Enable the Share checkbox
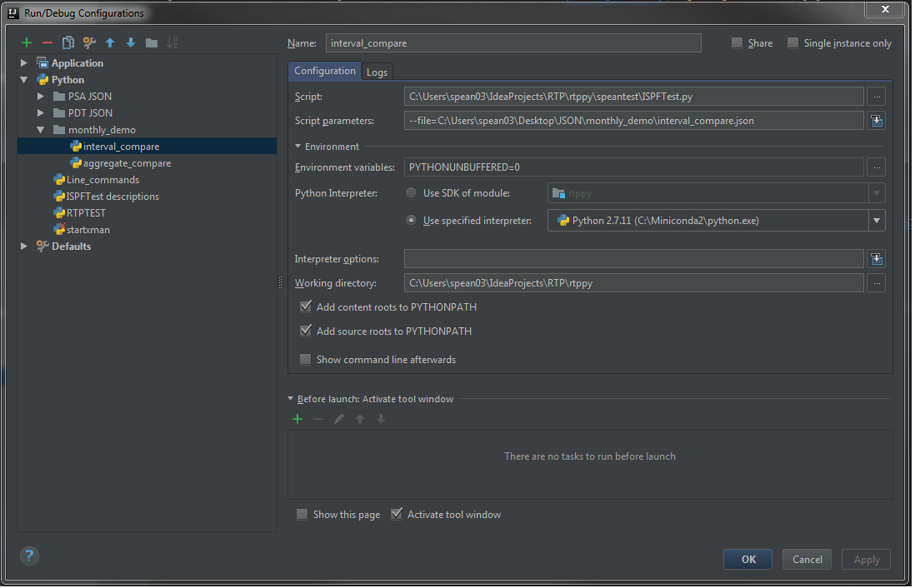Image resolution: width=915 pixels, height=588 pixels. pyautogui.click(x=737, y=43)
